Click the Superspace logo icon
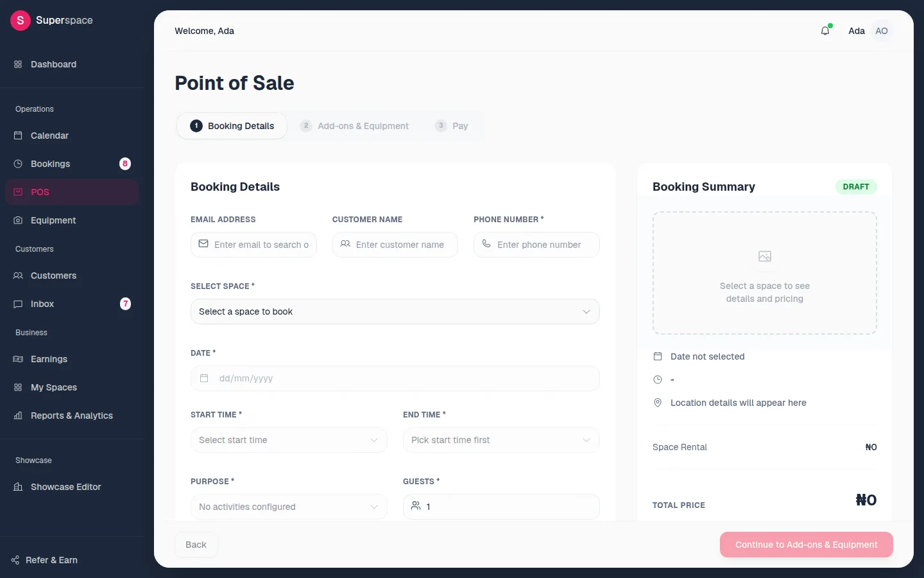 click(x=21, y=21)
